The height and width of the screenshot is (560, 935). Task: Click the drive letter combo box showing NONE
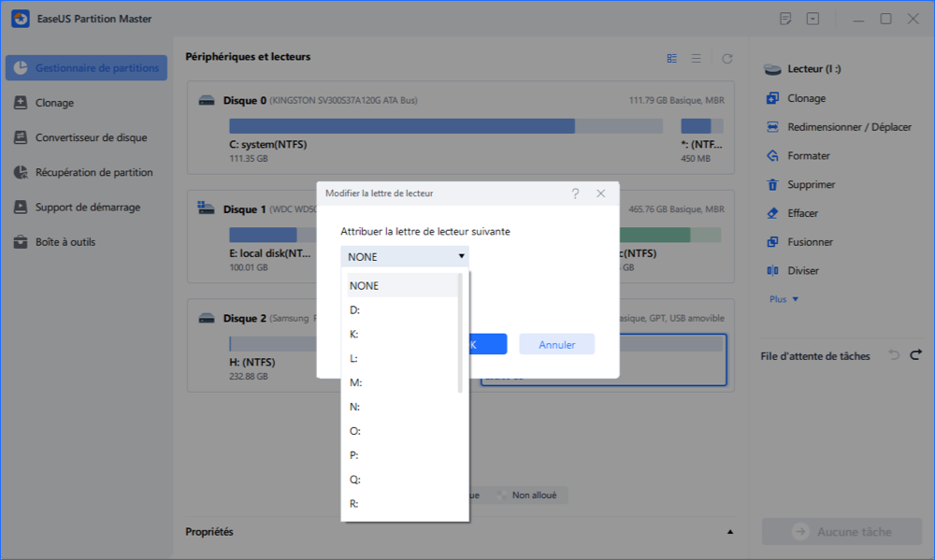coord(404,256)
